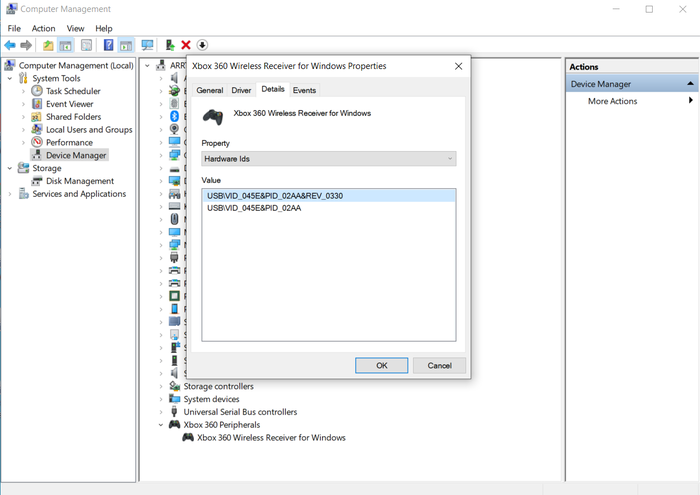Viewport: 700px width, 495px height.
Task: Expand Local Users and Groups node
Action: [23, 130]
